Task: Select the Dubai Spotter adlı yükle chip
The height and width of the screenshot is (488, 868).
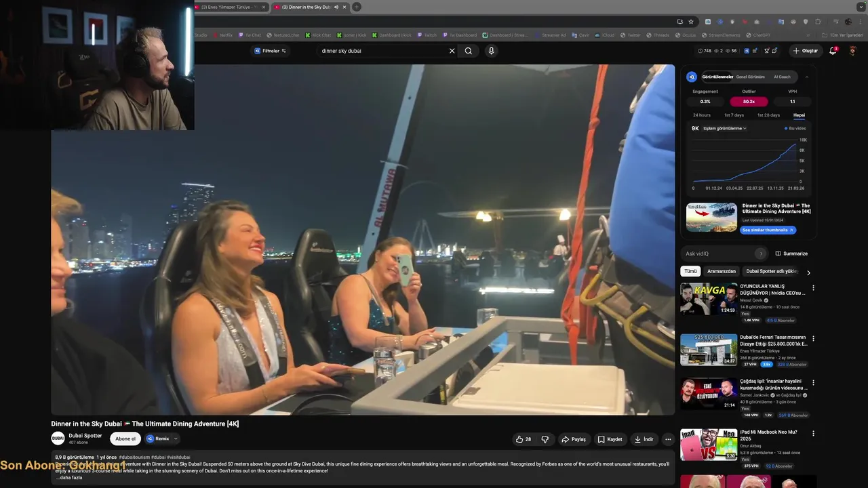Action: (772, 271)
